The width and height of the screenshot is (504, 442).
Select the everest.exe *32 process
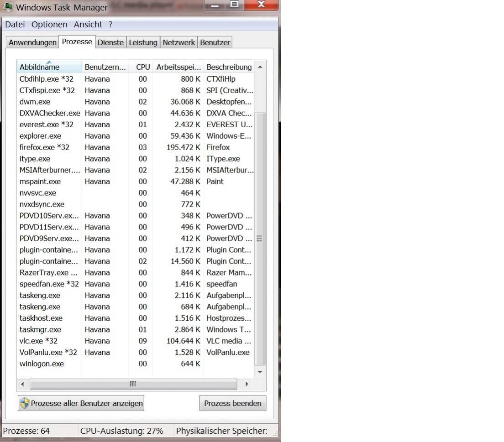135,125
